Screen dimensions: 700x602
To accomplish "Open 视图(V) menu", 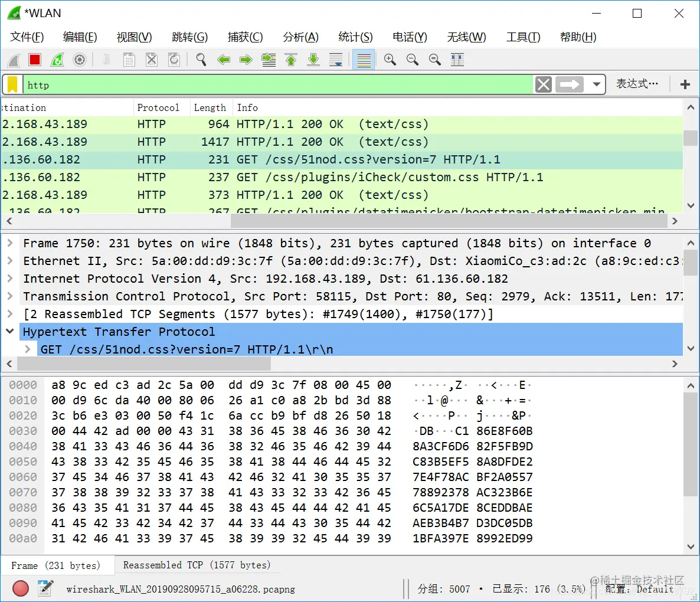I will (134, 37).
